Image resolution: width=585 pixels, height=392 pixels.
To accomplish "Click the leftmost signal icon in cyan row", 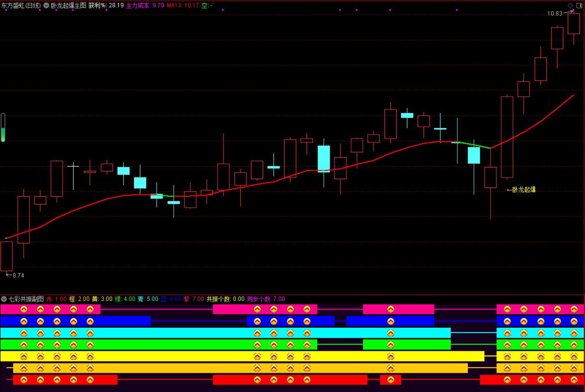I will click(24, 333).
